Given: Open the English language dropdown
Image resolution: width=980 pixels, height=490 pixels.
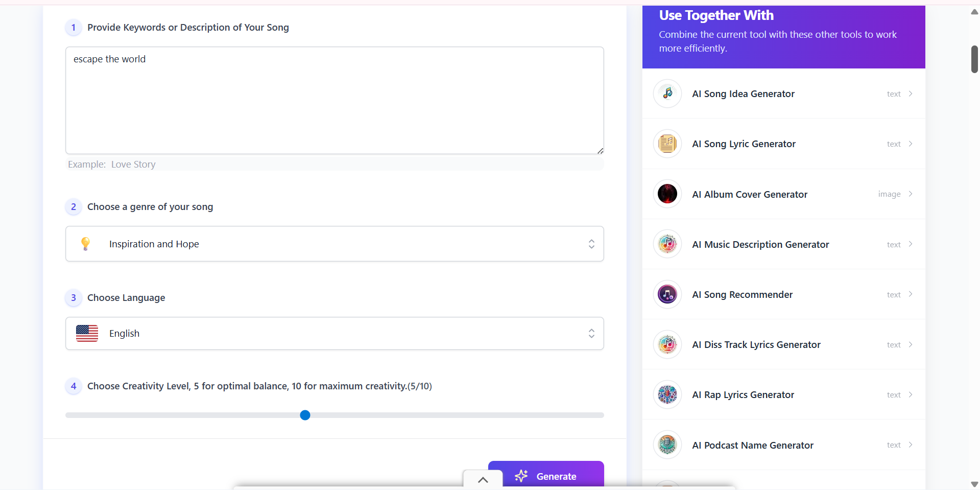Looking at the screenshot, I should coord(334,333).
